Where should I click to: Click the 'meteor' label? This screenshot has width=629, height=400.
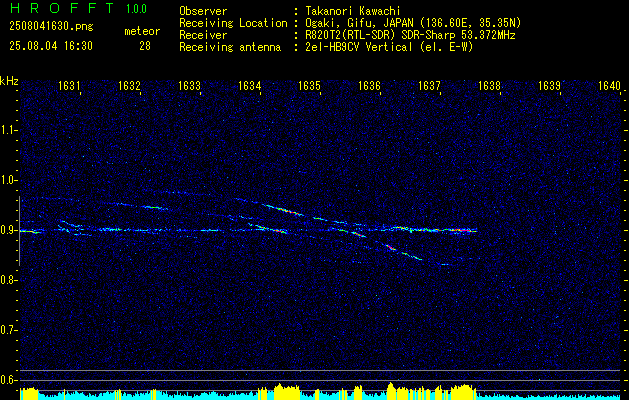point(142,31)
